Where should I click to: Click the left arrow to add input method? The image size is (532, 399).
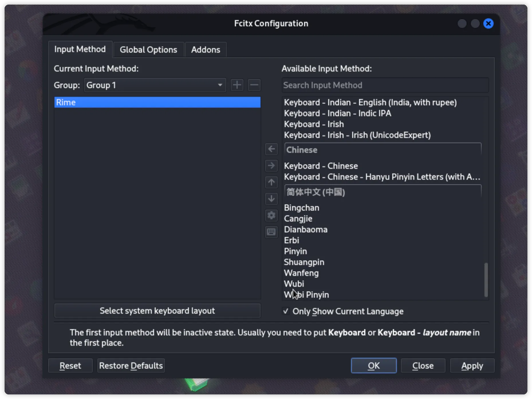click(x=271, y=149)
